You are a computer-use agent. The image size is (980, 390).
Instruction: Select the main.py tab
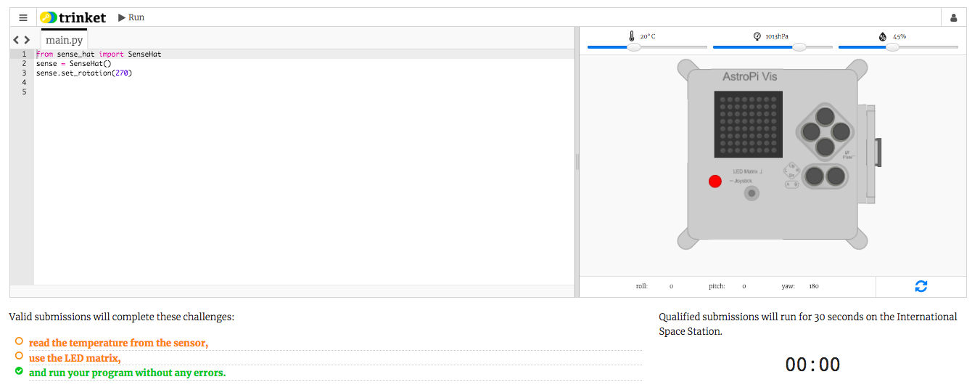pos(64,40)
